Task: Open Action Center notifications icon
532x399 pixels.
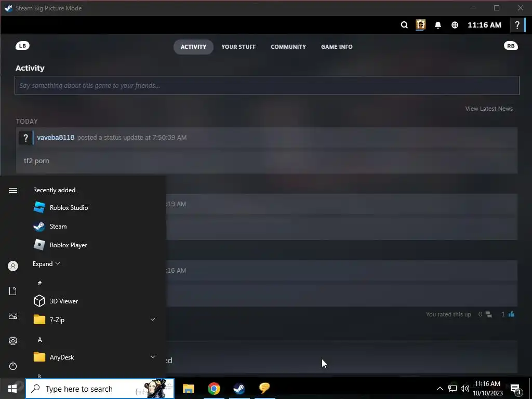Action: [x=516, y=389]
